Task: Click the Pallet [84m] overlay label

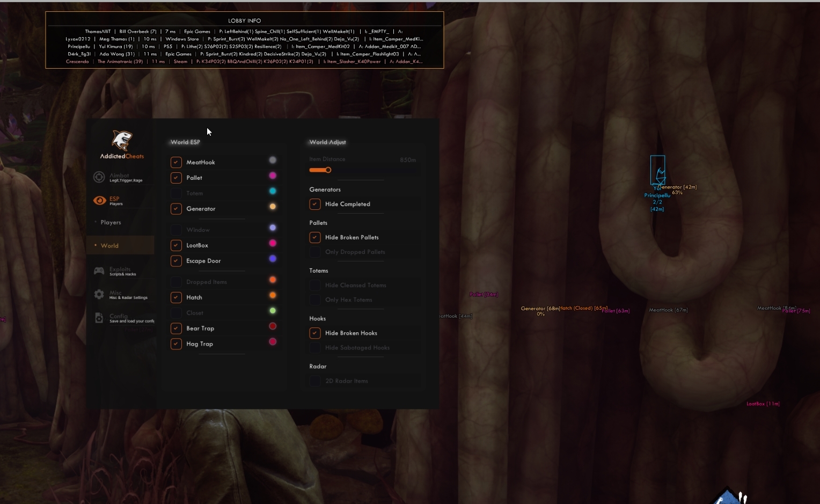Action: [484, 295]
